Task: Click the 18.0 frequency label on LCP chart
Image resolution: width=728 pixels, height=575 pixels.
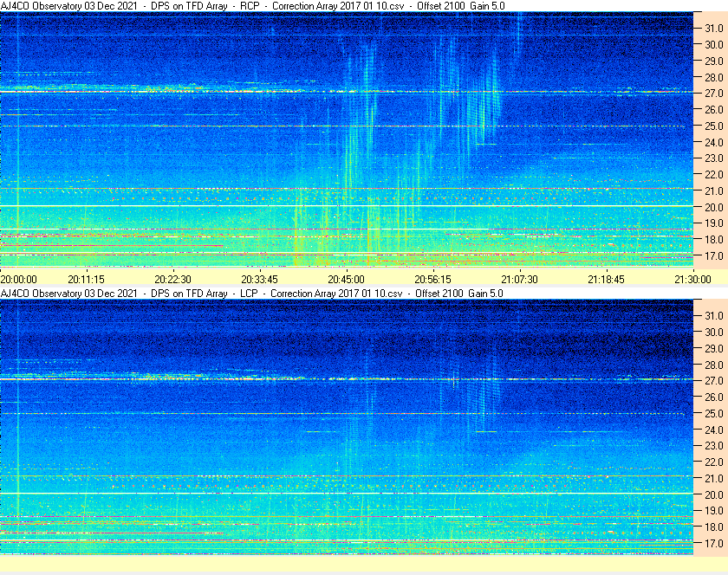Action: click(714, 527)
